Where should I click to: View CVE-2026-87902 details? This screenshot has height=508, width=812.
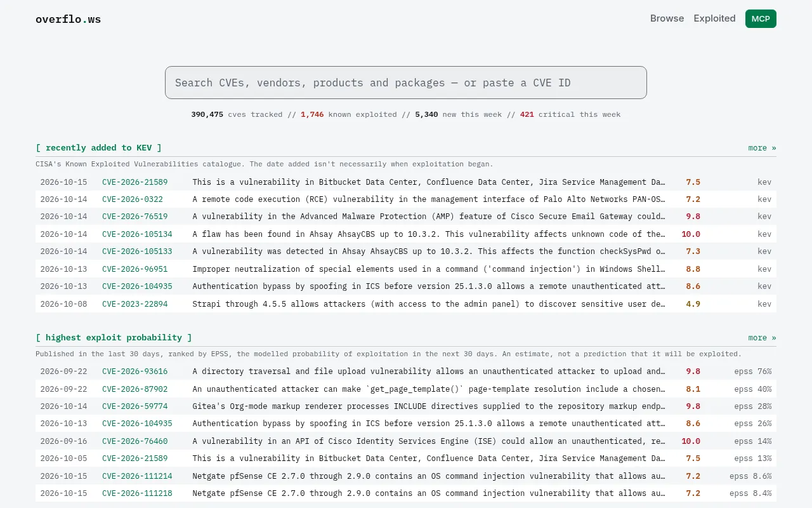[135, 389]
